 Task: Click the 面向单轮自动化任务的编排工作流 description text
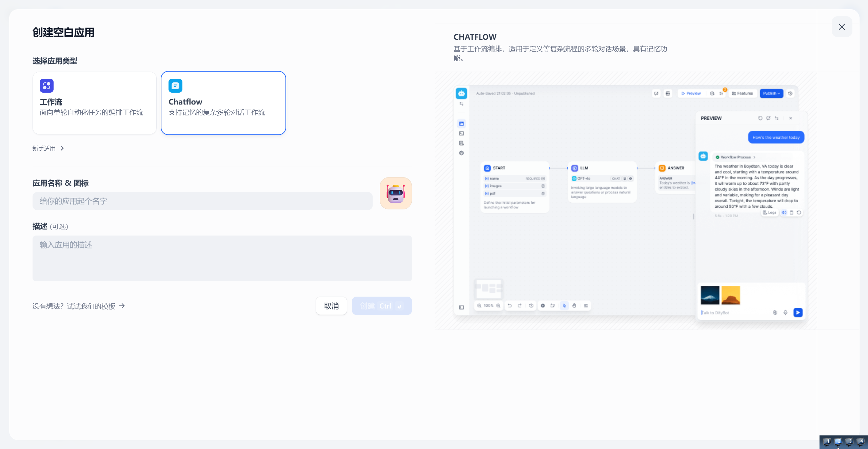(91, 112)
